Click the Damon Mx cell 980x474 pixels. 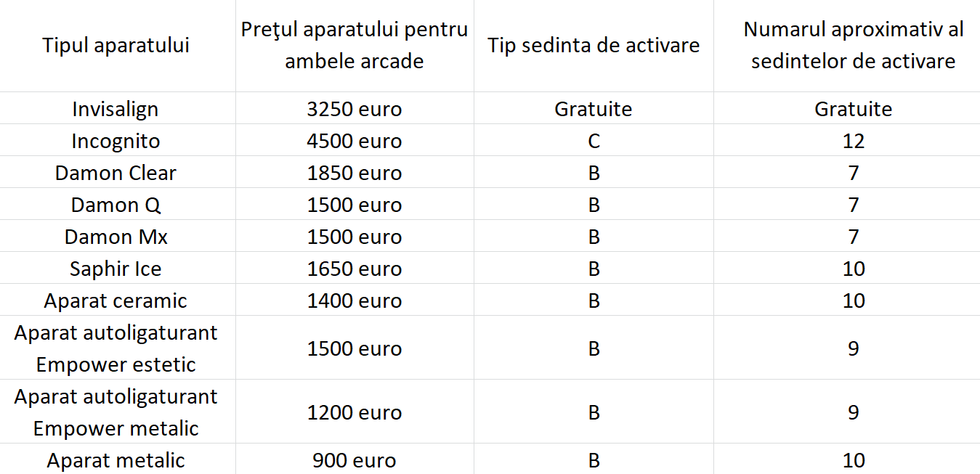pos(116,237)
